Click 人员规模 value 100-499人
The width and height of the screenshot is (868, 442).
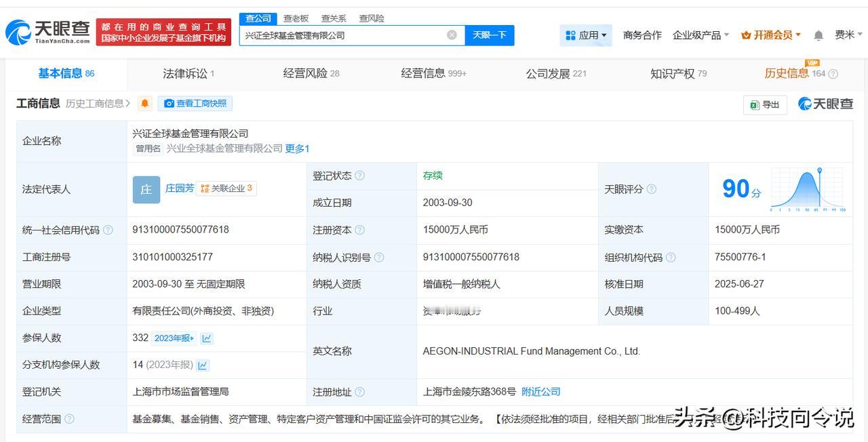[x=738, y=311]
